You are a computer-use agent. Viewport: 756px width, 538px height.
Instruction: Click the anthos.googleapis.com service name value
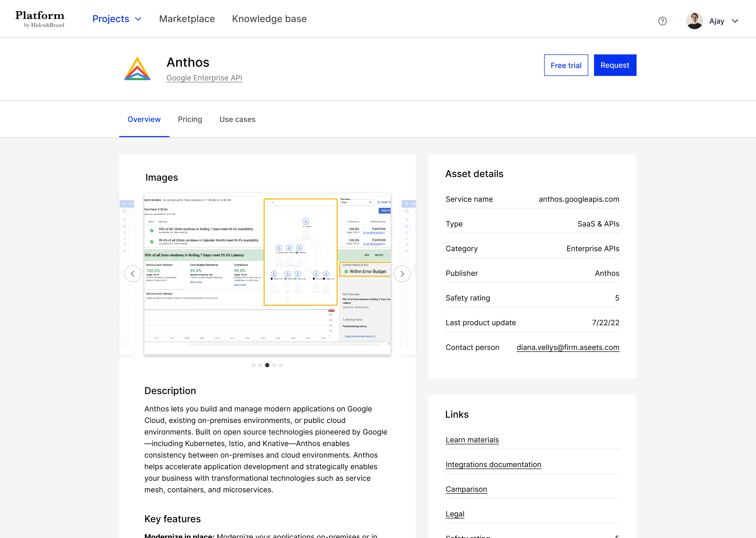click(x=579, y=199)
